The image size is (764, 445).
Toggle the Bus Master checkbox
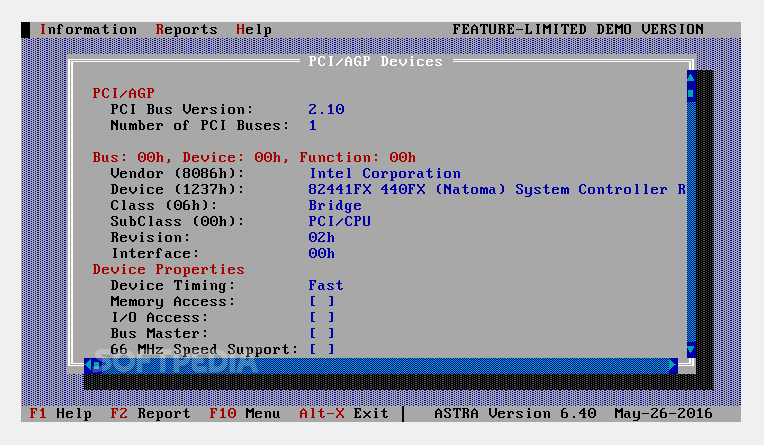(322, 334)
